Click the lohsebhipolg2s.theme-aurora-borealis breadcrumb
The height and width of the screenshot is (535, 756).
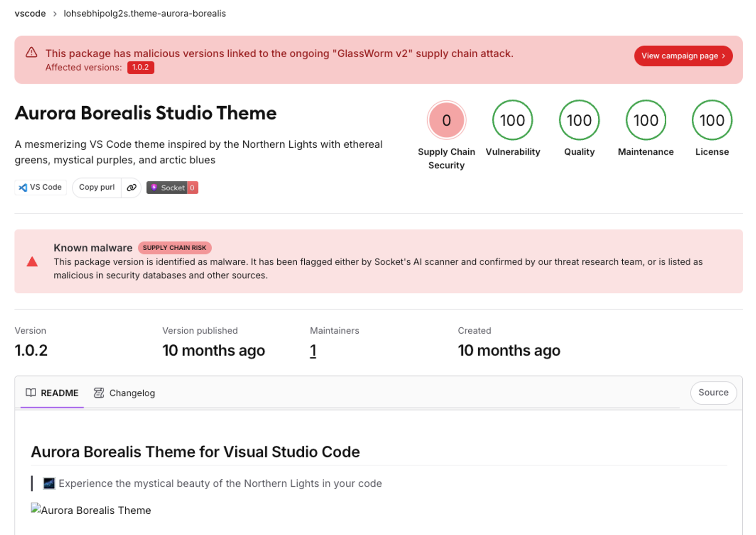pos(145,13)
